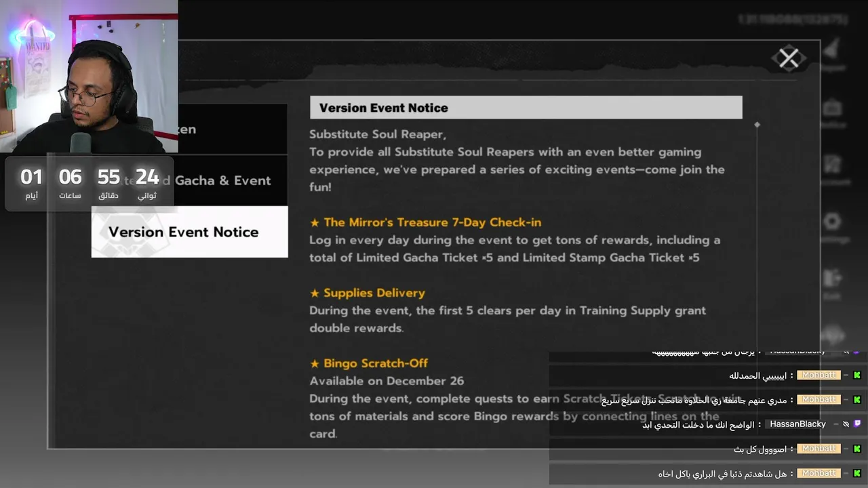The height and width of the screenshot is (488, 868).
Task: Click the countdown hours value 06
Action: [70, 178]
